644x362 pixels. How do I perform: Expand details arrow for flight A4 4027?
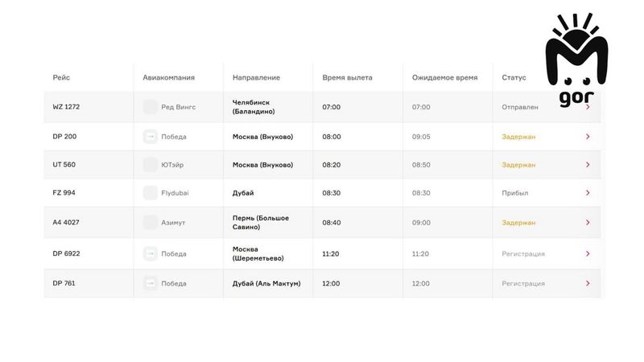coord(588,223)
